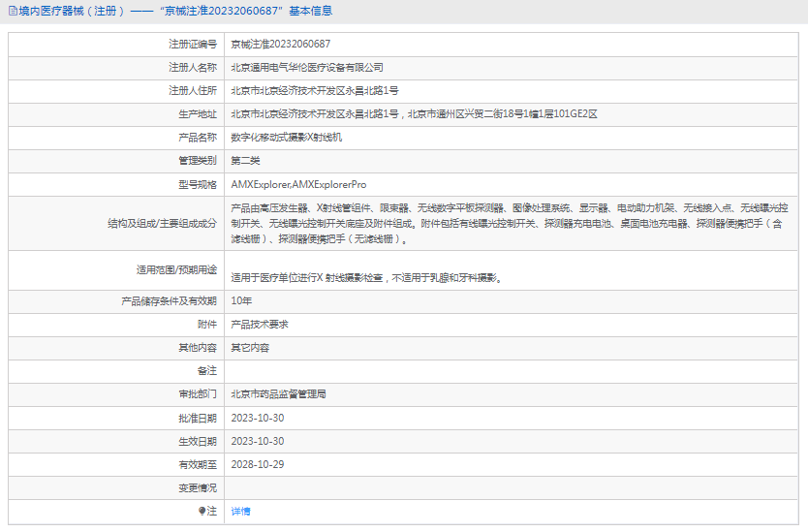Click the 注册证编号 row label
Viewport: 808px width, 532px height.
pyautogui.click(x=193, y=45)
